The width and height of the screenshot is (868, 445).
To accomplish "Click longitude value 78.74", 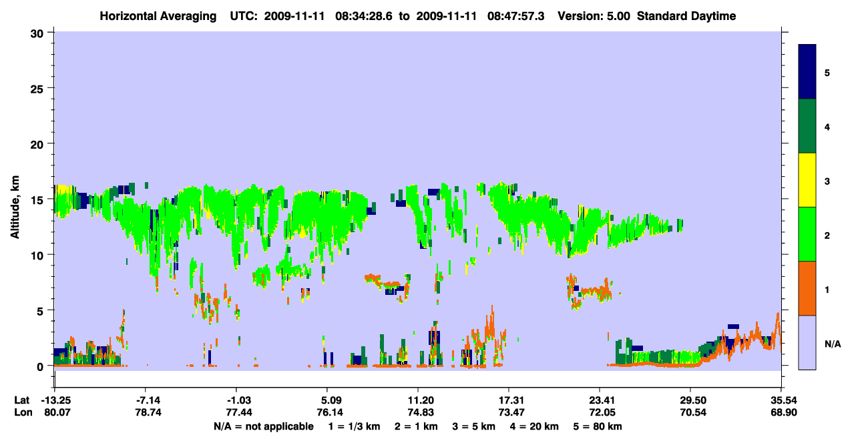I will [148, 412].
